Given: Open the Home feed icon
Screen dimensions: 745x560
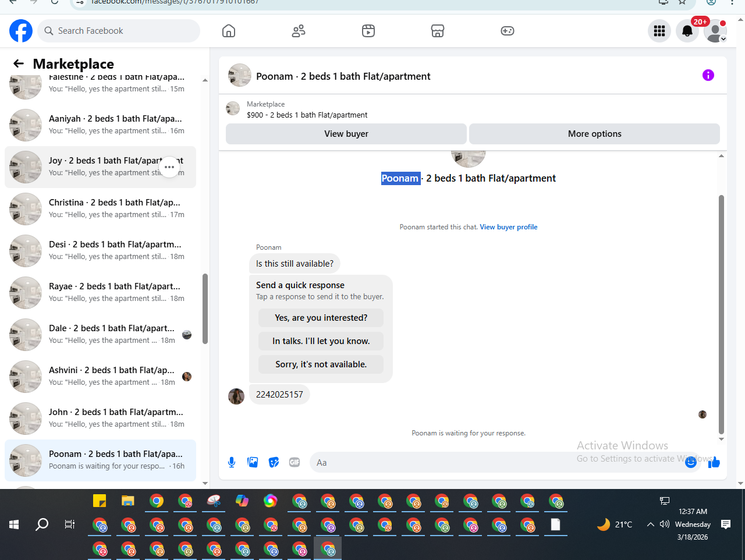Looking at the screenshot, I should (229, 31).
